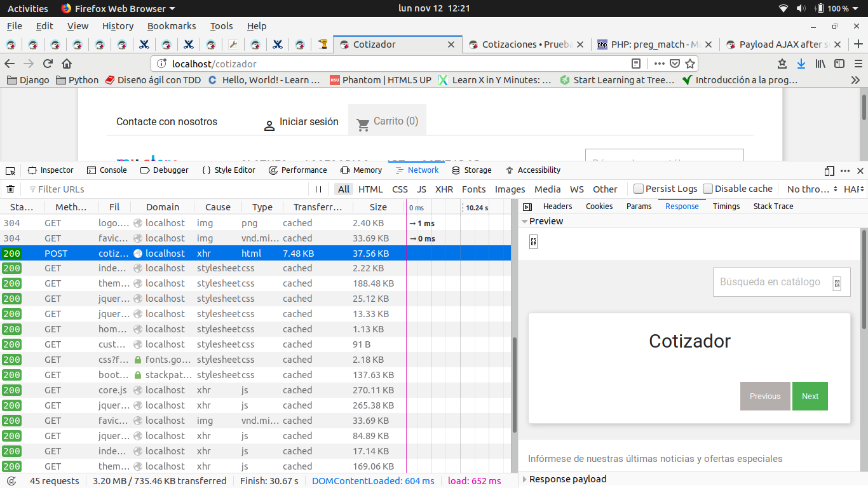Click the devtools element picker icon
The image size is (868, 488).
pos(10,170)
